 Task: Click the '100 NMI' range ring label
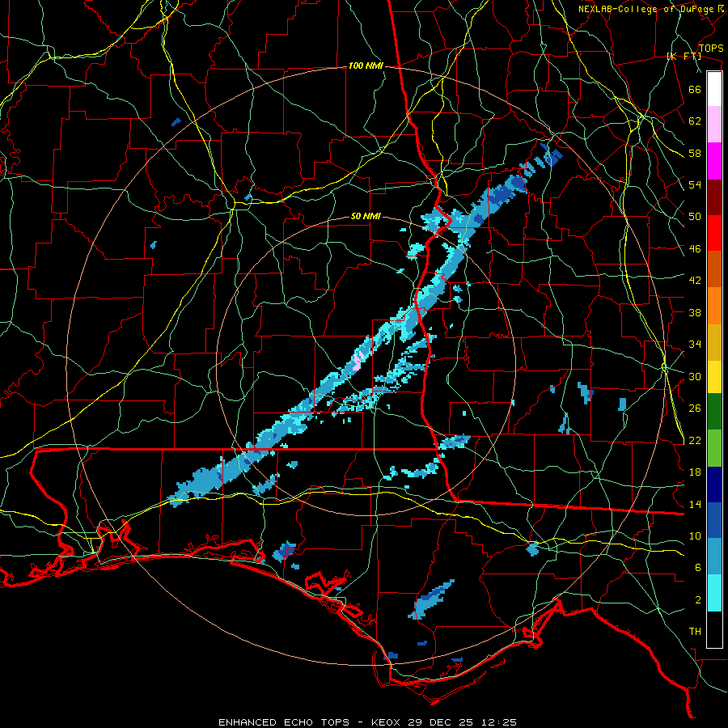pos(366,66)
